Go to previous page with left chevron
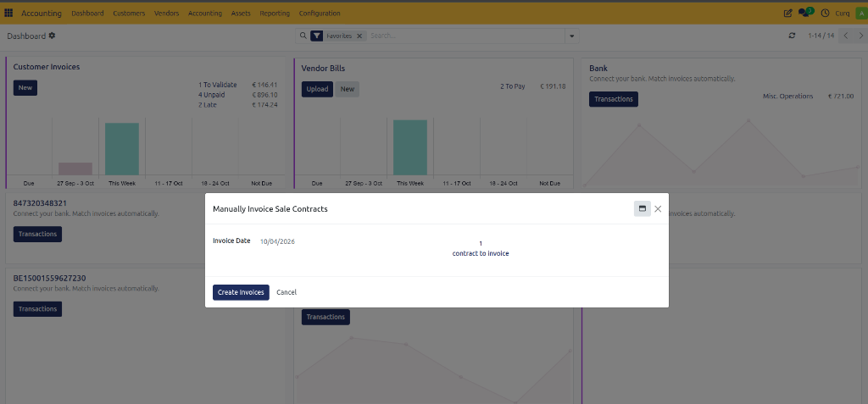 845,36
